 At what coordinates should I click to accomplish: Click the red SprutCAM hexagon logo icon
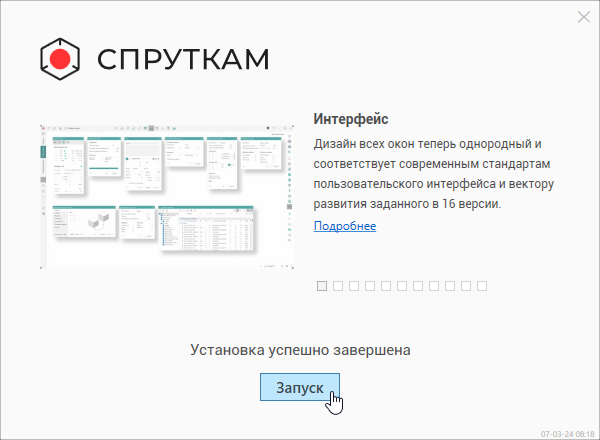coord(60,59)
